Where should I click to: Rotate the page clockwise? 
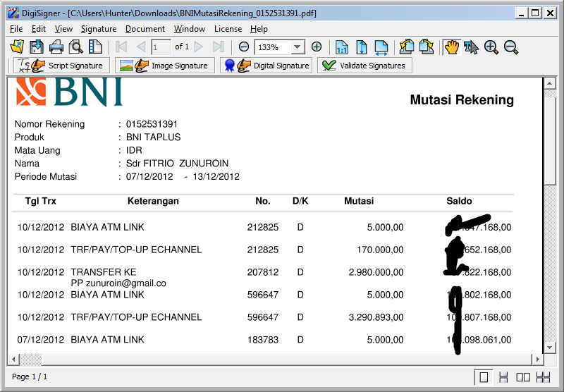[427, 47]
